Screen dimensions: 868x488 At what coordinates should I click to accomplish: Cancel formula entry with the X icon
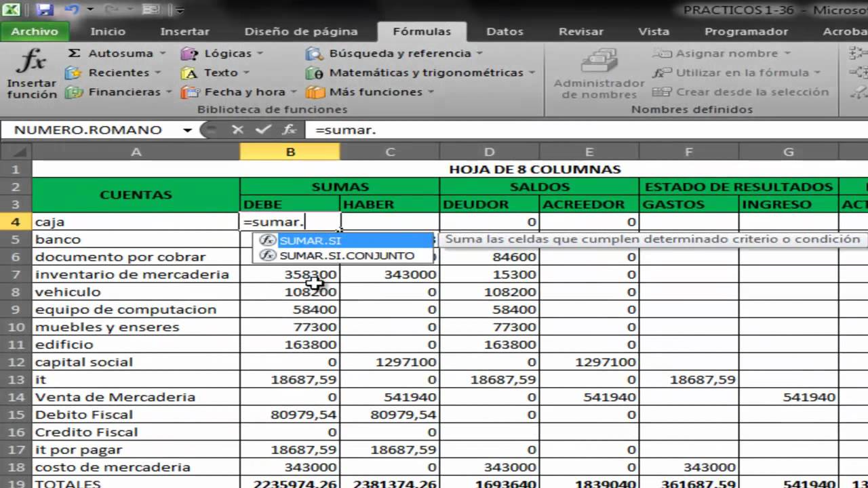coord(237,129)
